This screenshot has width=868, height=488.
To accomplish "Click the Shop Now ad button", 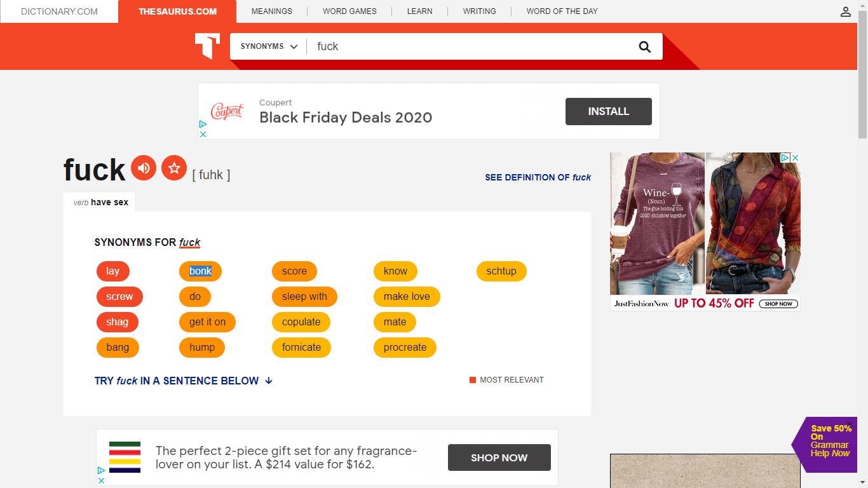I will [x=499, y=457].
